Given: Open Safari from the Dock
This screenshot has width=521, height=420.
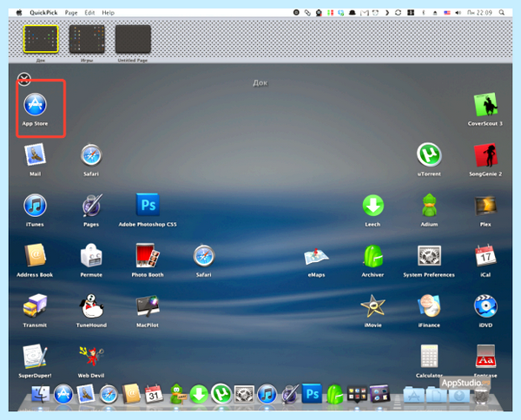Looking at the screenshot, I should [109, 394].
